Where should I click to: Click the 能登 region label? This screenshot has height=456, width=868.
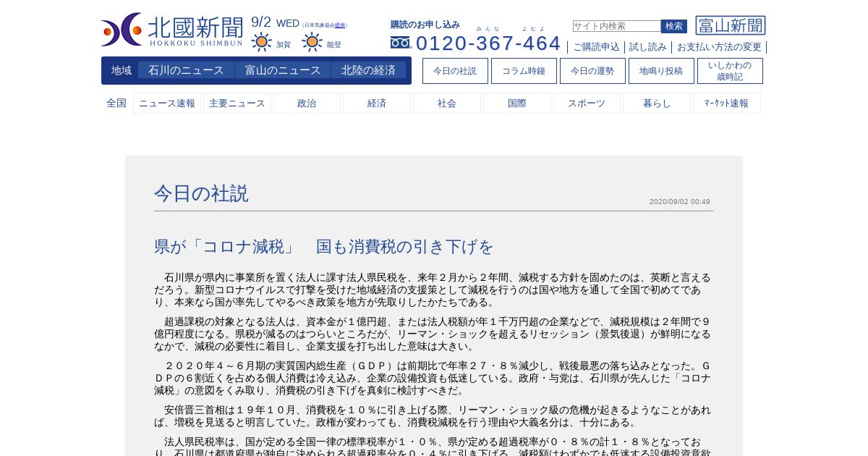pyautogui.click(x=334, y=45)
